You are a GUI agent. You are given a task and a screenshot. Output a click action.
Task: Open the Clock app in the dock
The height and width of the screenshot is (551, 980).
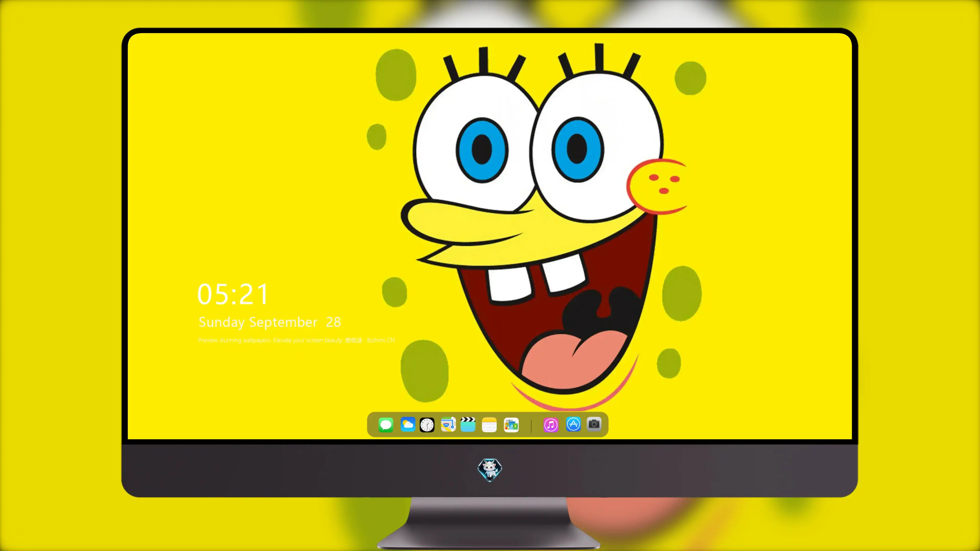pyautogui.click(x=427, y=425)
